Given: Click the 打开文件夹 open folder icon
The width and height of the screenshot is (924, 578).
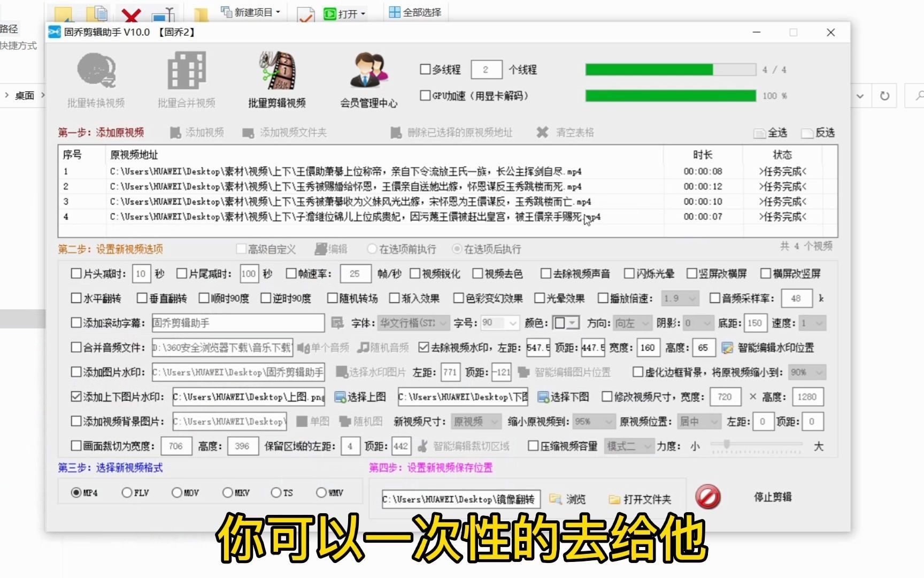Looking at the screenshot, I should coord(614,499).
